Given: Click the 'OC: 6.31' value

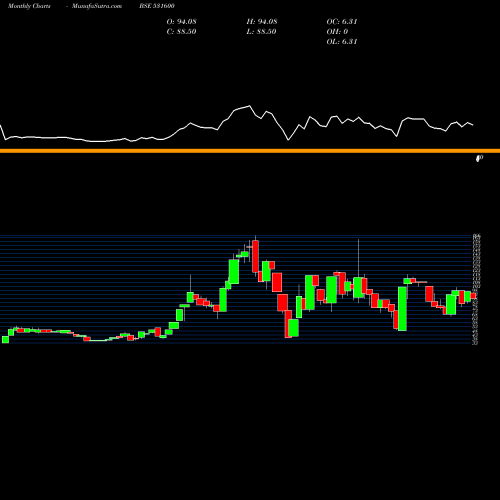Looking at the screenshot, I should coord(342,22).
